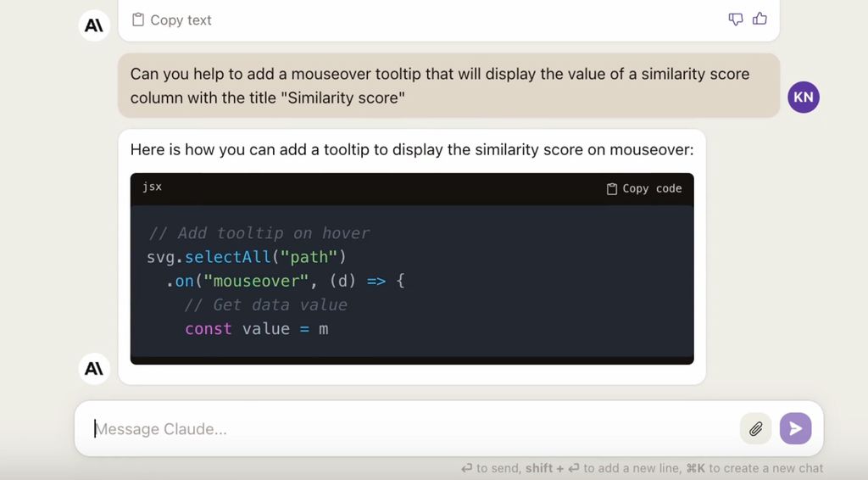This screenshot has height=480, width=868.
Task: Select the user message about mouseover tooltip
Action: (439, 86)
